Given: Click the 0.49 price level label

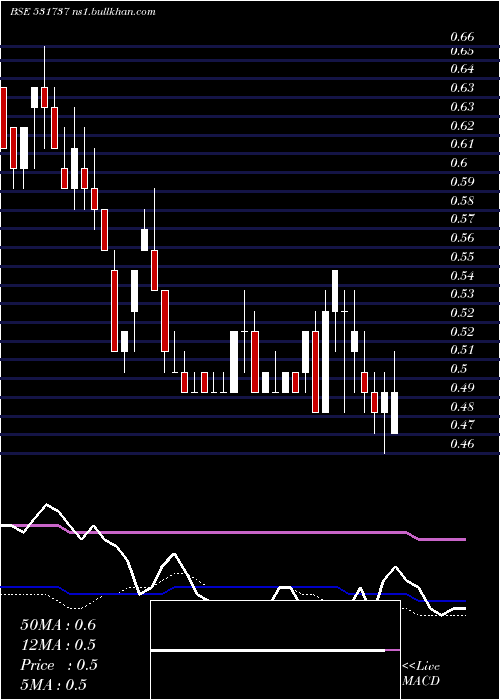Looking at the screenshot, I should coord(462,388).
